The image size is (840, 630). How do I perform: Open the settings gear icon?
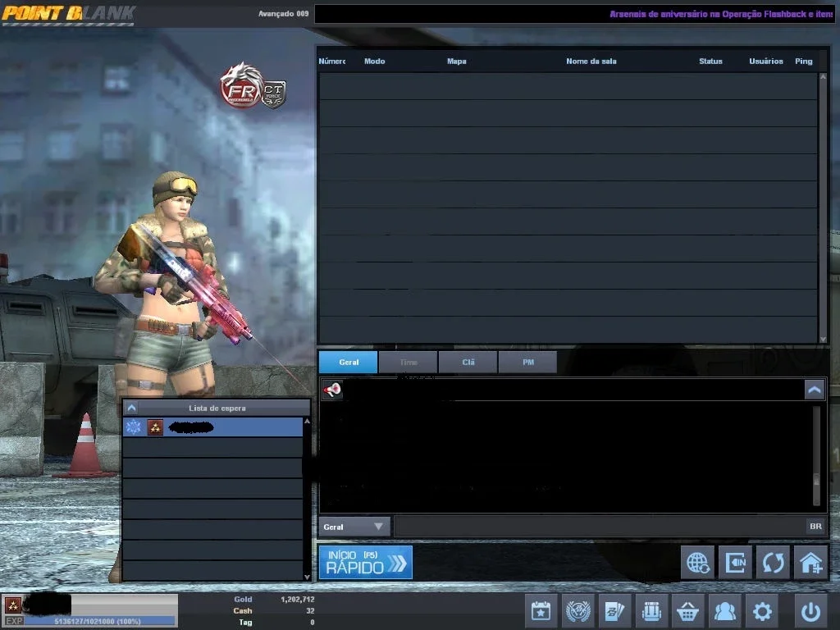tap(762, 611)
